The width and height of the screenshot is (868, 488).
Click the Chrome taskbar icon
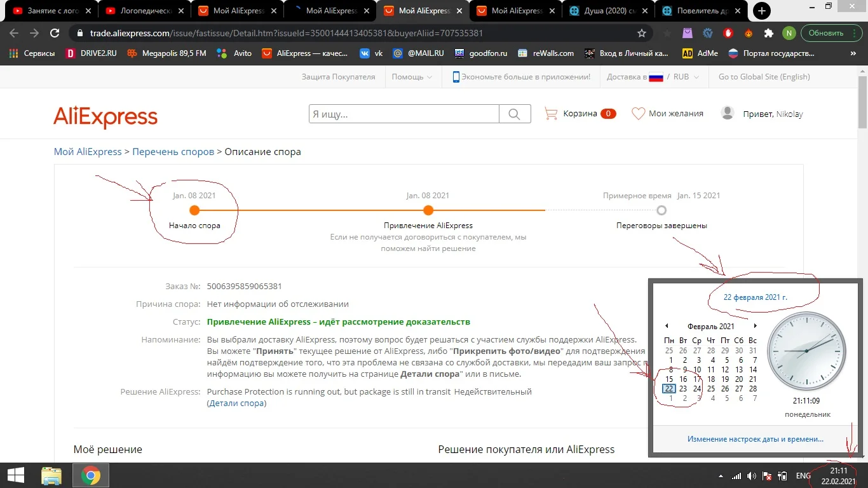[x=91, y=475]
